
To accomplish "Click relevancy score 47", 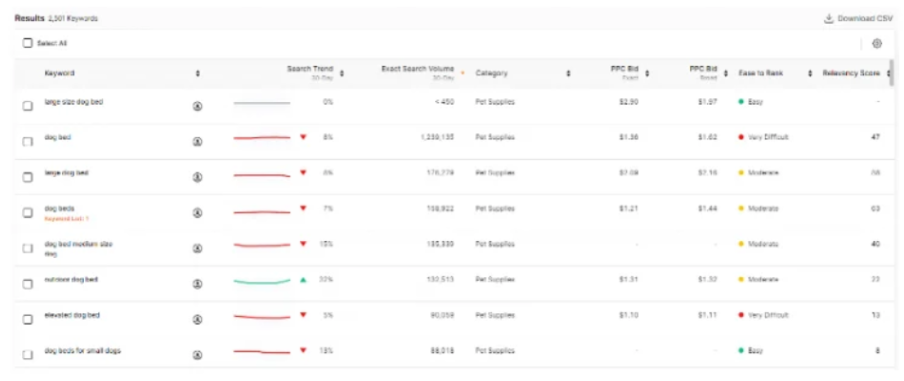I will [x=876, y=138].
